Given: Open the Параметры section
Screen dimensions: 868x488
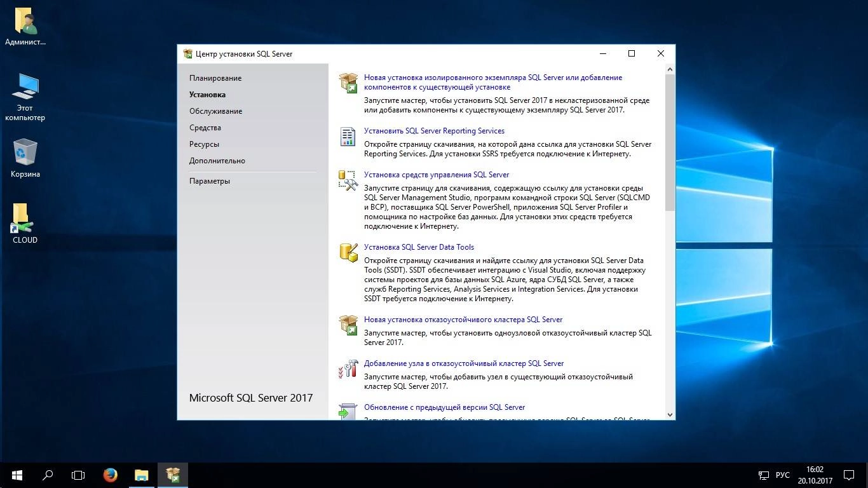Looking at the screenshot, I should [x=210, y=181].
